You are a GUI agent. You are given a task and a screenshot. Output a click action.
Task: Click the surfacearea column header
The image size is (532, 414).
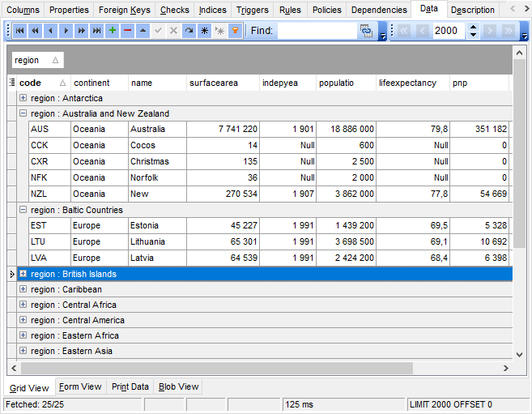221,83
